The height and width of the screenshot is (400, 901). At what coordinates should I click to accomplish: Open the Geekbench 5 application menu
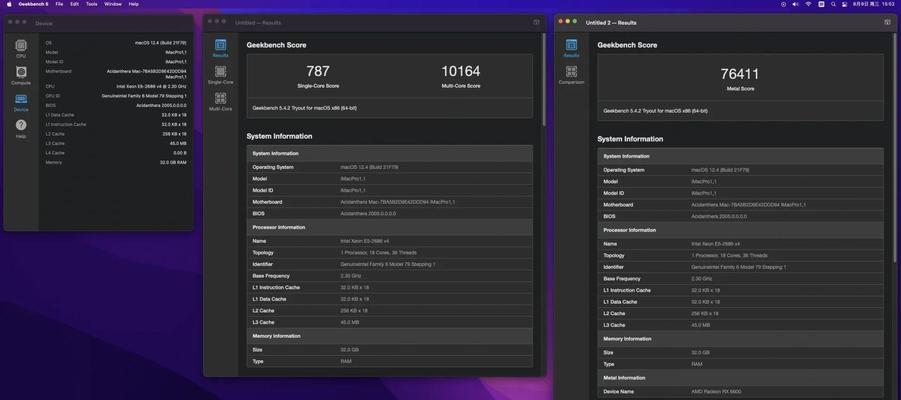point(33,4)
